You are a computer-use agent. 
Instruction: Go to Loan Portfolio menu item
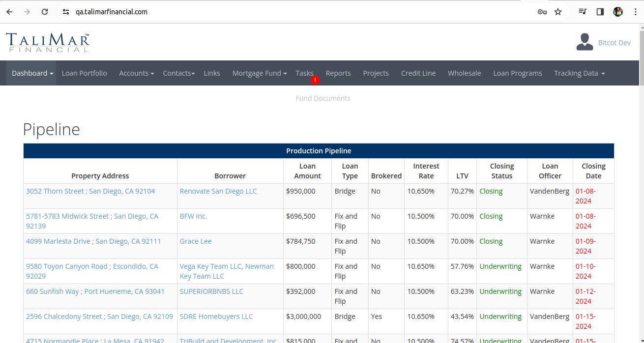[85, 73]
